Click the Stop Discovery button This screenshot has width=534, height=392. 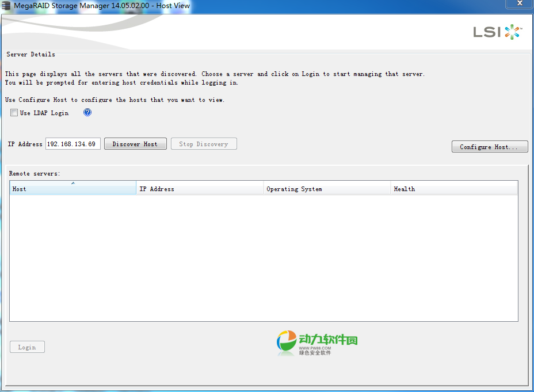tap(204, 144)
